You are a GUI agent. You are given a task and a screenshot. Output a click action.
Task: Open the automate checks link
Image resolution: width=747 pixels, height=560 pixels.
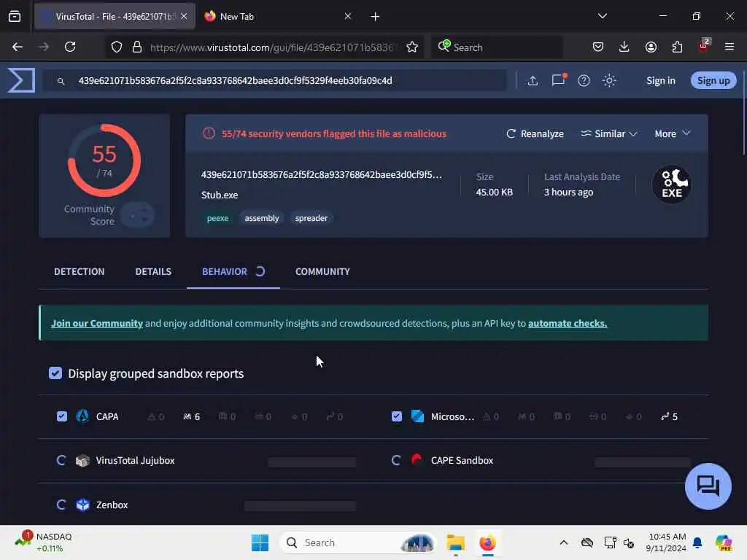pos(568,323)
